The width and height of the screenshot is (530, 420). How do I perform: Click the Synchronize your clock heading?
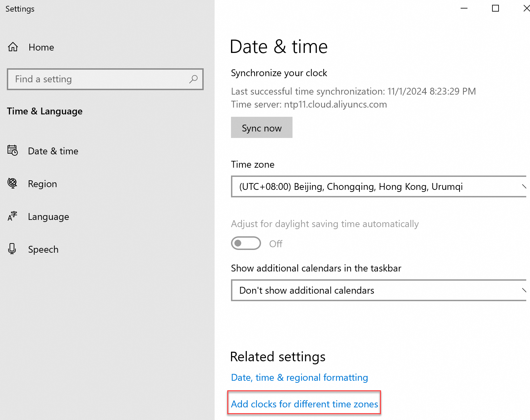coord(279,73)
